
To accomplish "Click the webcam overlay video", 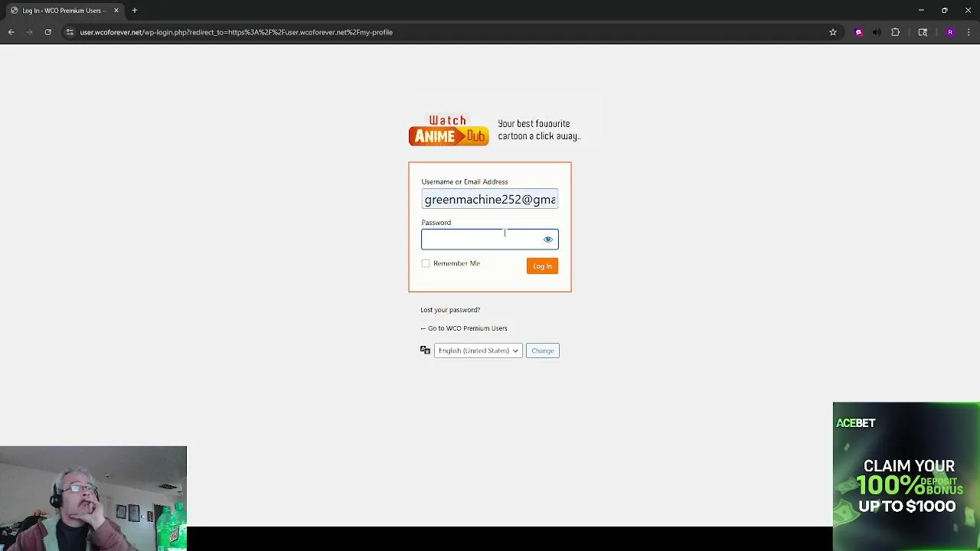I will coord(93,498).
